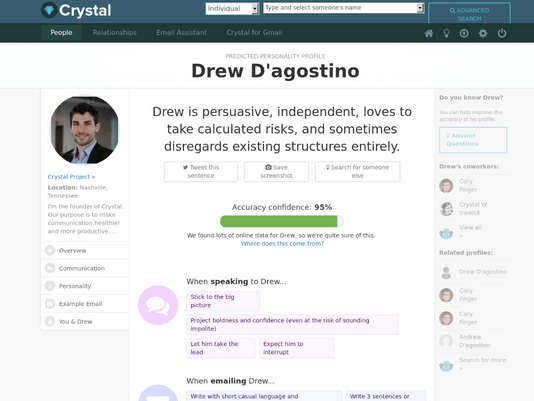Open the Email Assistant tab

[x=182, y=33]
